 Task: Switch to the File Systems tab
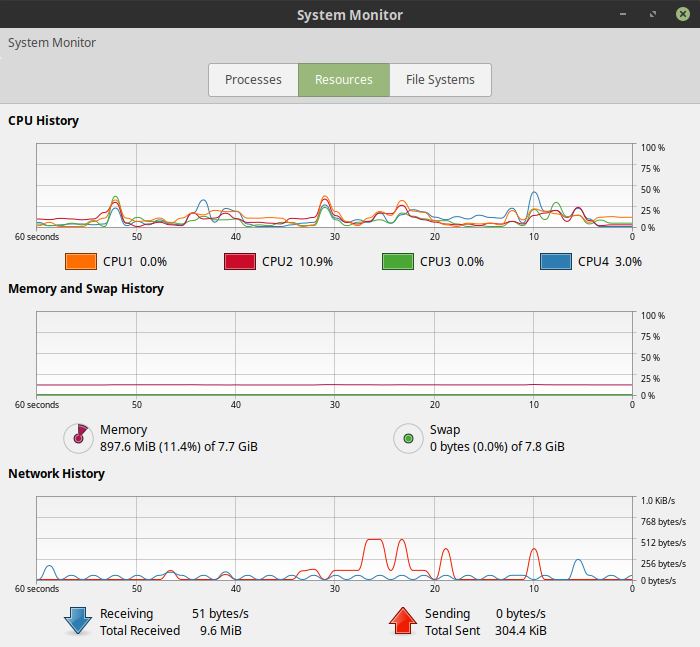[440, 80]
